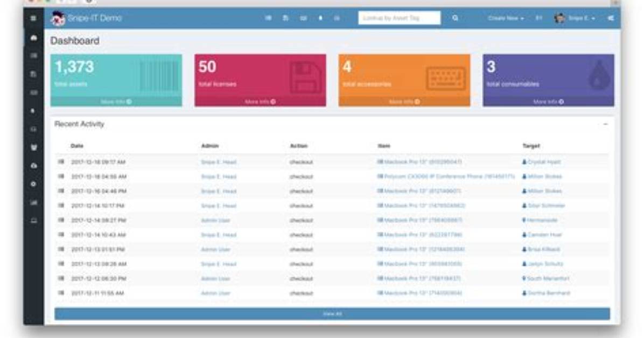
Task: Click More Info on total assets card
Action: 116,101
